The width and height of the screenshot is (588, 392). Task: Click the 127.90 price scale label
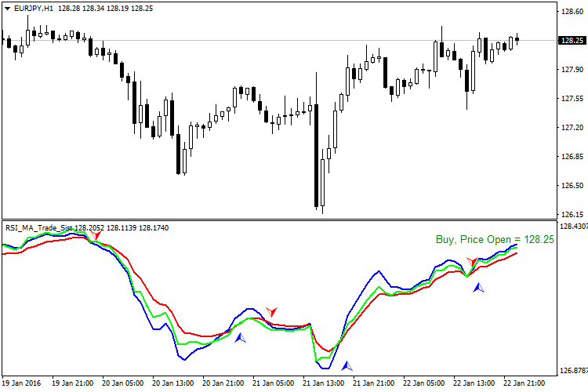pyautogui.click(x=572, y=70)
